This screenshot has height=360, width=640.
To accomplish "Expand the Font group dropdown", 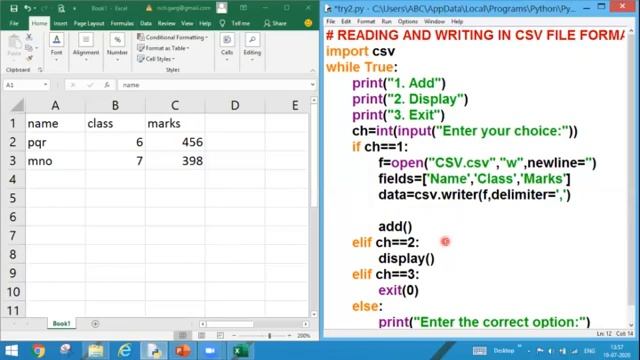I will pos(56,60).
